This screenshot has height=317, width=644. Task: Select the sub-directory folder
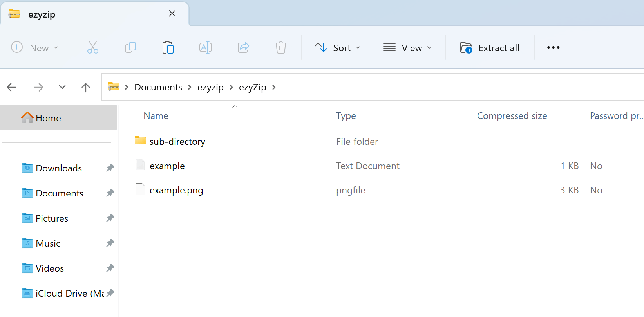pyautogui.click(x=177, y=142)
